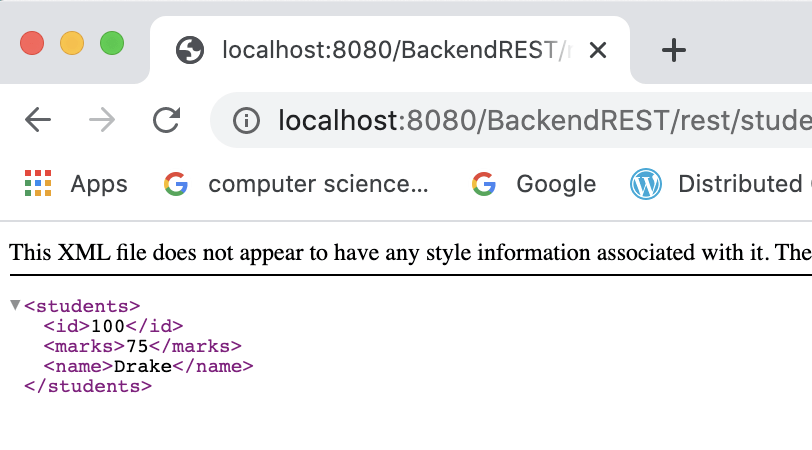Viewport: 812px width, 450px height.
Task: Minimize the window with the yellow button
Action: pos(72,44)
